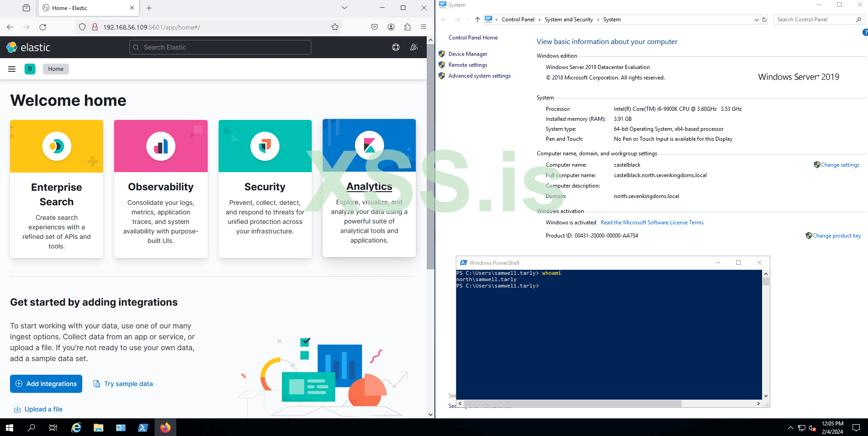Viewport: 868px width, 436px height.
Task: Open Windows Start menu
Action: [10, 428]
